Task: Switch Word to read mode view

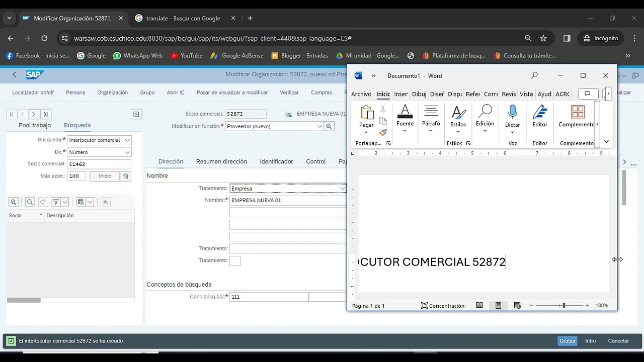Action: point(479,305)
